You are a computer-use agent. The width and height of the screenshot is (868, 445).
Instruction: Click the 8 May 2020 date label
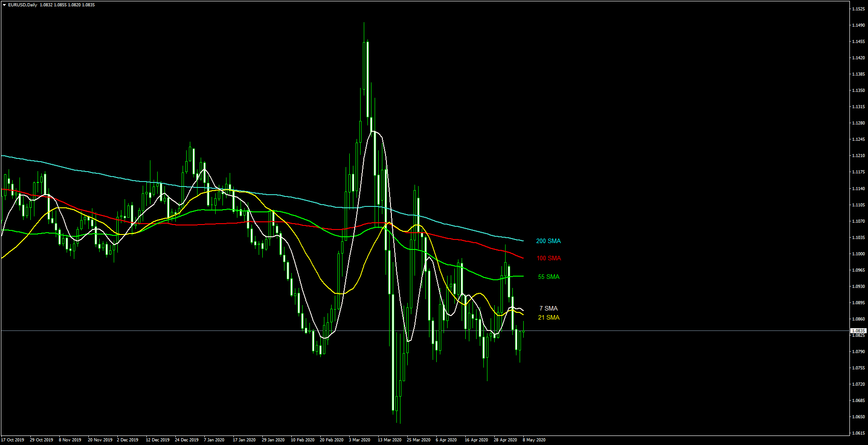(534, 440)
